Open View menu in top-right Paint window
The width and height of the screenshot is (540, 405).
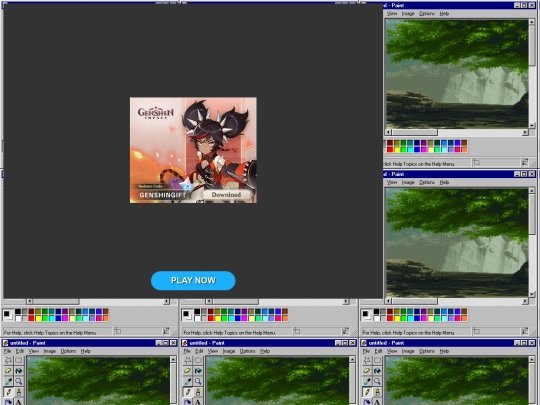392,13
